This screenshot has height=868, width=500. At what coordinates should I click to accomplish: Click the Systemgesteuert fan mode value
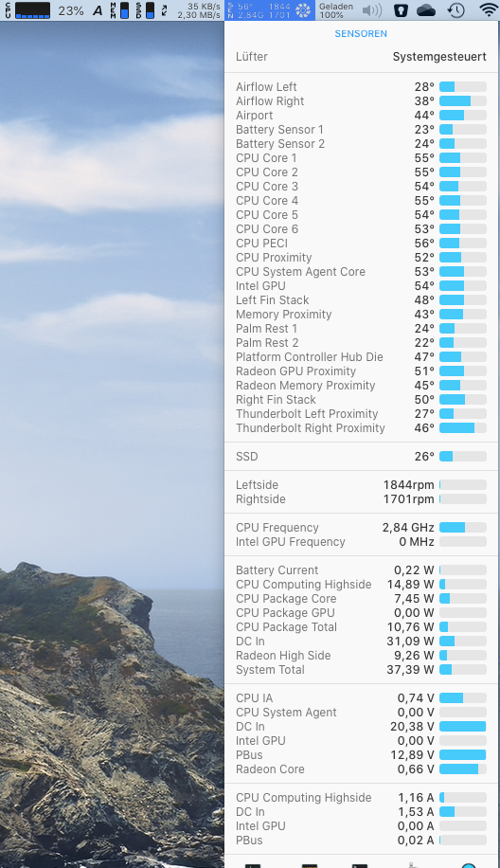tap(439, 57)
